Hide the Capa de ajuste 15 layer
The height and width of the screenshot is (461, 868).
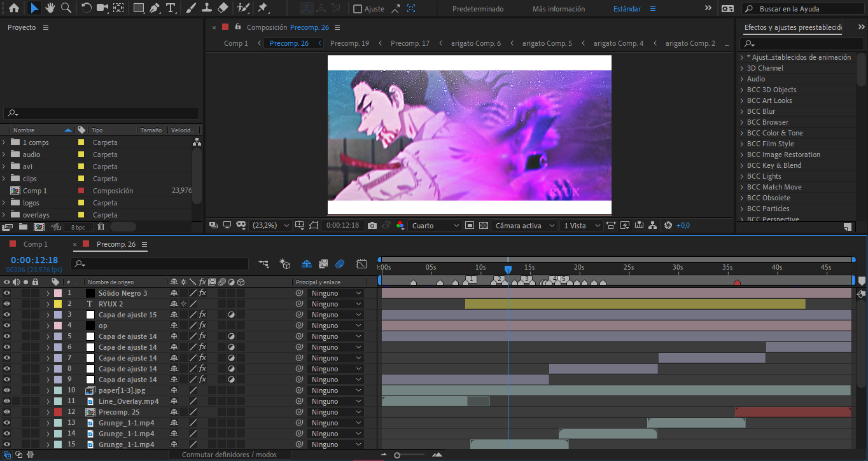pos(7,315)
